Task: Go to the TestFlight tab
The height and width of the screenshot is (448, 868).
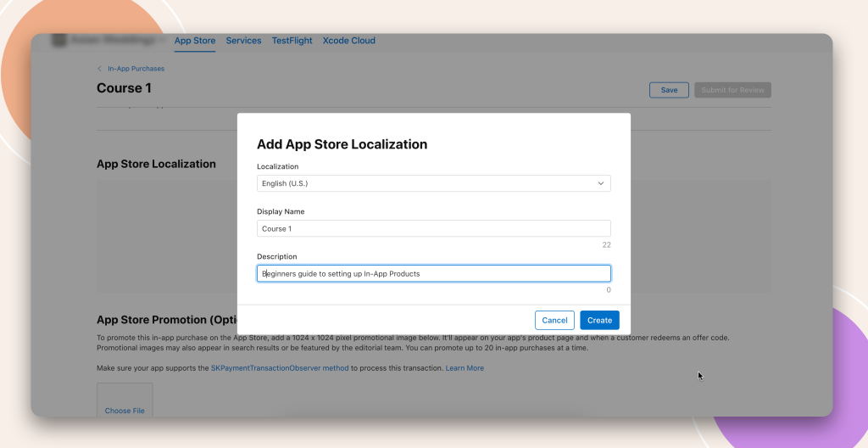Action: [292, 41]
